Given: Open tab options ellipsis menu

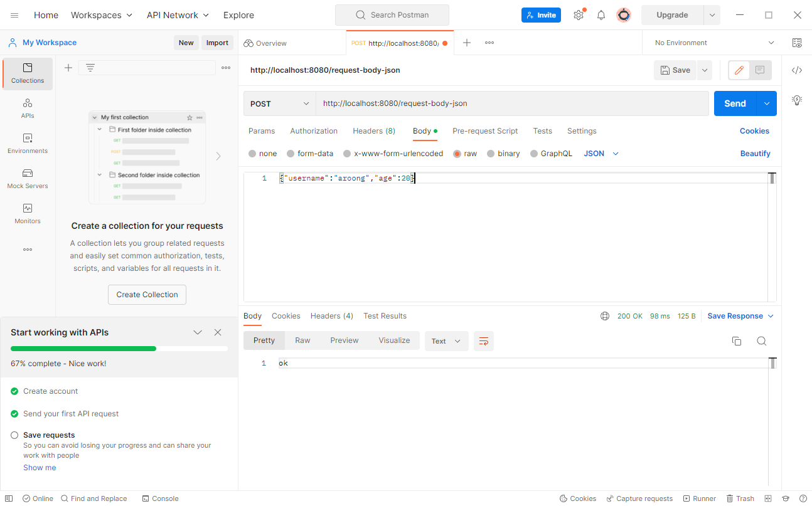Looking at the screenshot, I should 489,43.
